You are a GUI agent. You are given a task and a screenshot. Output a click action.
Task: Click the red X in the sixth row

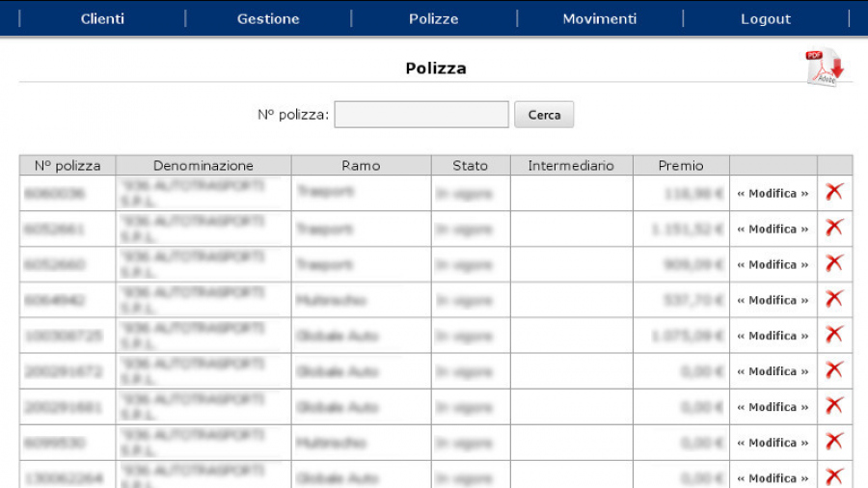834,370
